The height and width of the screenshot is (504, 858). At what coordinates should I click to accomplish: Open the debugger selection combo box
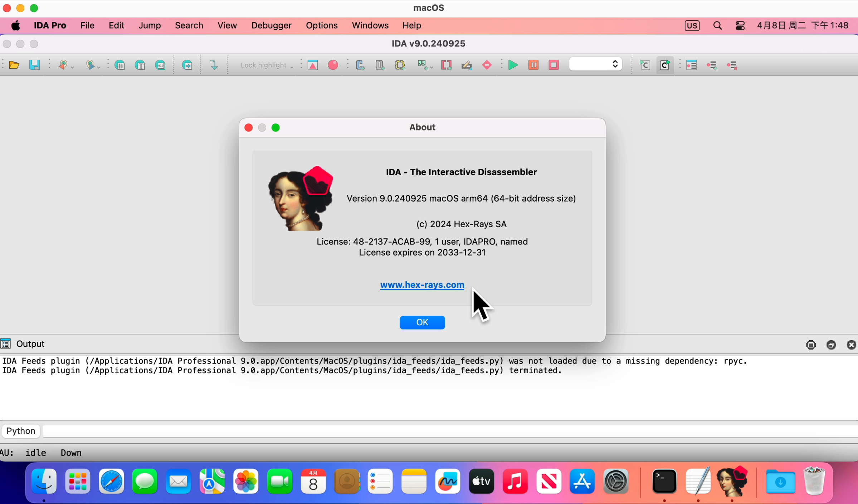tap(595, 65)
